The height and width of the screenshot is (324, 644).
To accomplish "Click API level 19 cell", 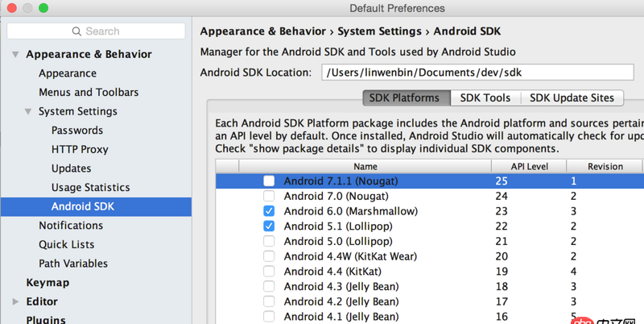I will pos(502,272).
